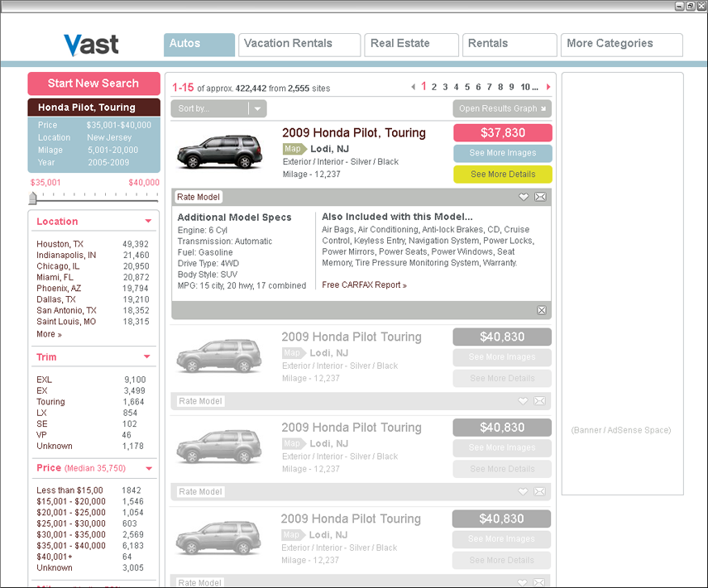Open the More Categories tab

point(622,45)
